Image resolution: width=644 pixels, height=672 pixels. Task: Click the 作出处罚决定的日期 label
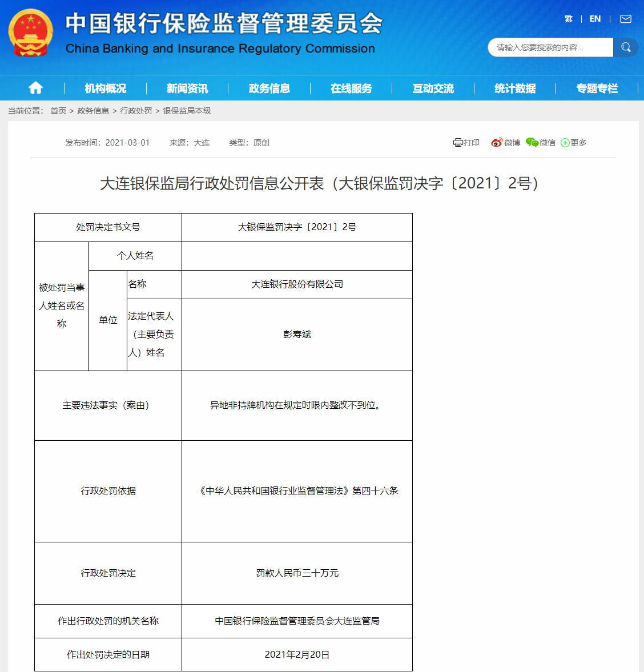(x=108, y=655)
